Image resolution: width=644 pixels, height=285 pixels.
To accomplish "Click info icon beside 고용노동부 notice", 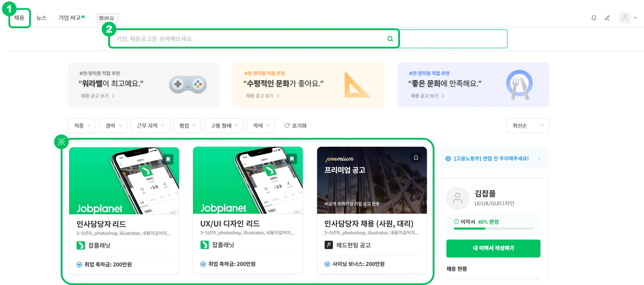I will tap(448, 159).
